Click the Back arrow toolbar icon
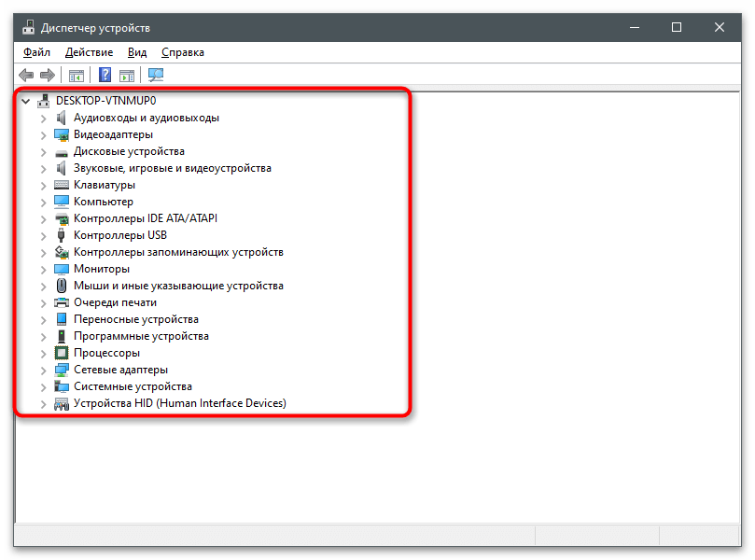This screenshot has width=755, height=560. point(26,75)
